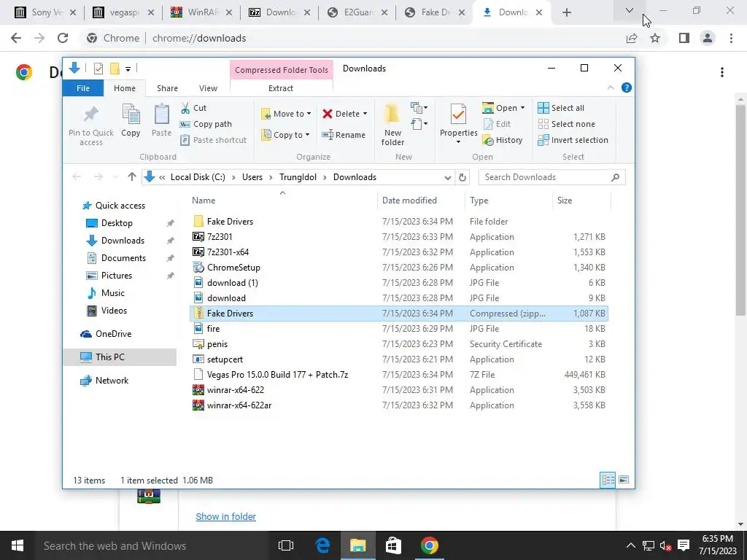Switch to the Share ribbon tab
Screen dimensions: 747x560
[167, 88]
